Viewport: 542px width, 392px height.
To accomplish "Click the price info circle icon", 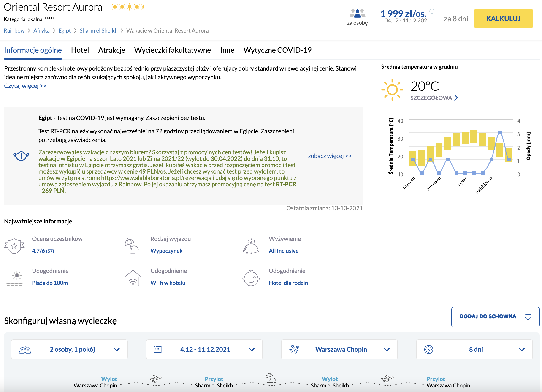I will pos(432,11).
